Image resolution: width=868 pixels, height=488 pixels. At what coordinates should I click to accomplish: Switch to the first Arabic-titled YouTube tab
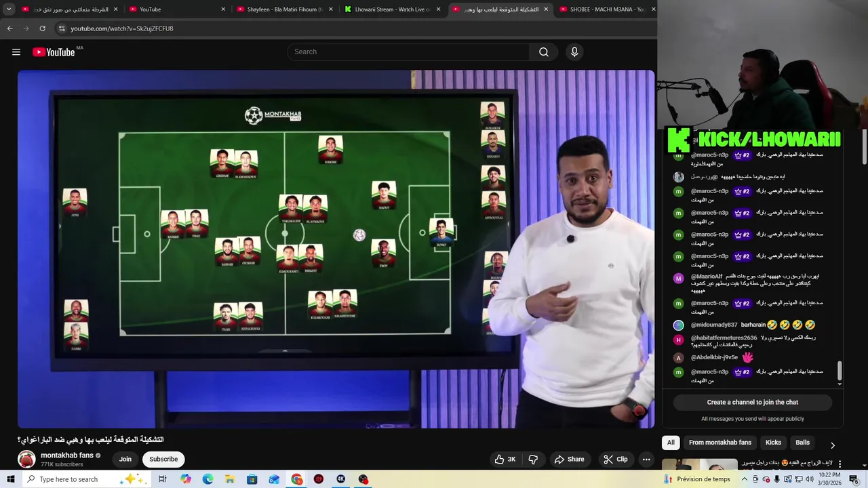pyautogui.click(x=69, y=9)
